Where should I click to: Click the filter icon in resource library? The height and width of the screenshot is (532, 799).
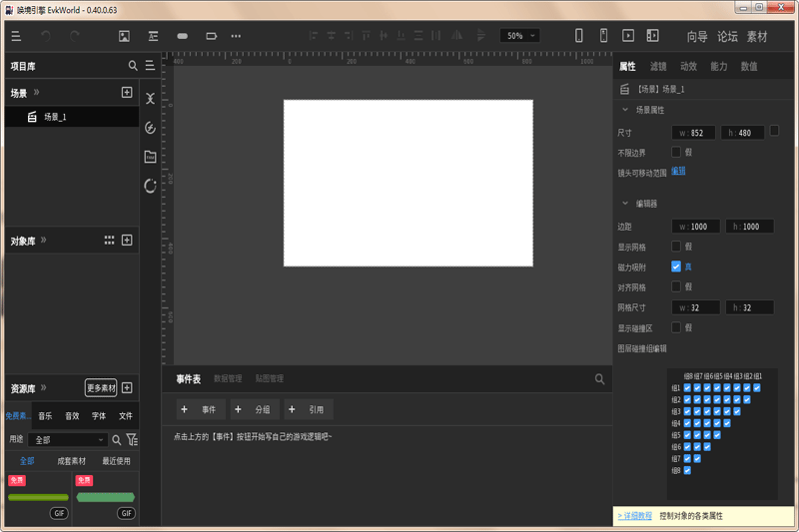click(x=132, y=440)
